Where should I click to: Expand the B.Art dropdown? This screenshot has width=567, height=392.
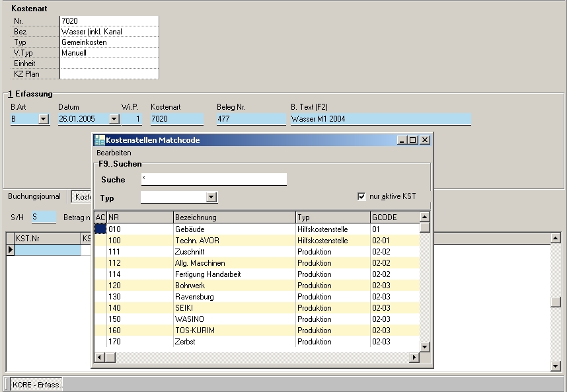coord(44,120)
